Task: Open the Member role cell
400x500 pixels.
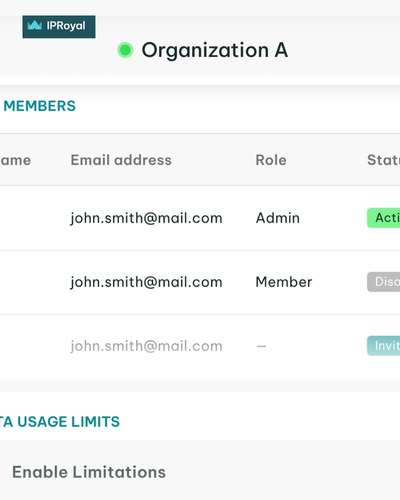Action: 284,282
